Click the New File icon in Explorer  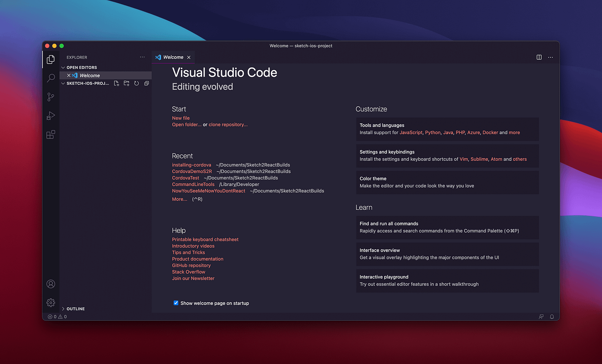pos(116,83)
